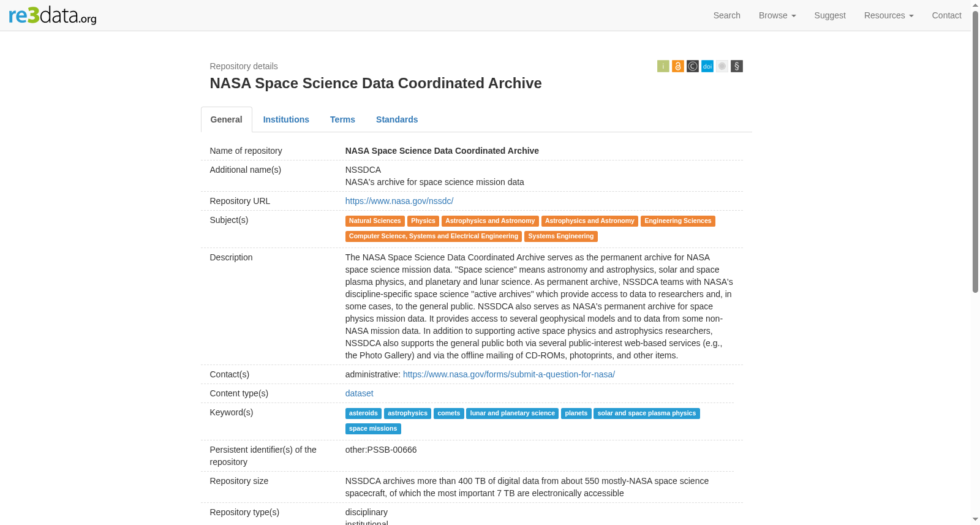The height and width of the screenshot is (525, 980).
Task: Click the copyright license badge icon
Action: [692, 66]
